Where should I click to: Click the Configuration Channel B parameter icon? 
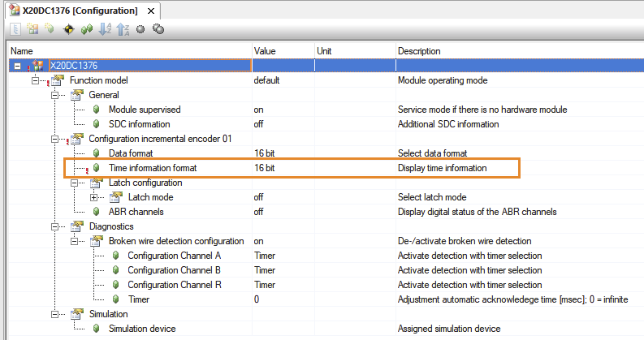click(116, 270)
